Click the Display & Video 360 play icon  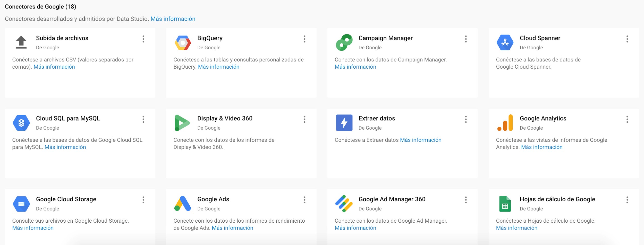coord(182,123)
